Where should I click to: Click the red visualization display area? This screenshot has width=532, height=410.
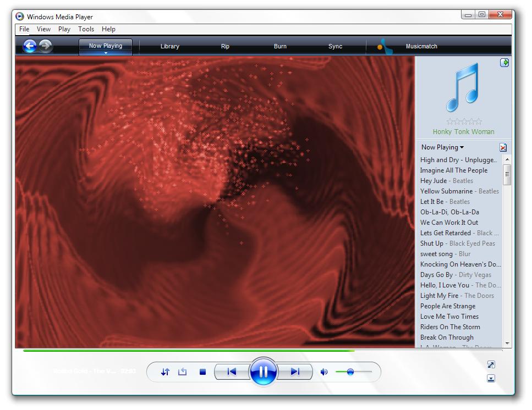215,202
